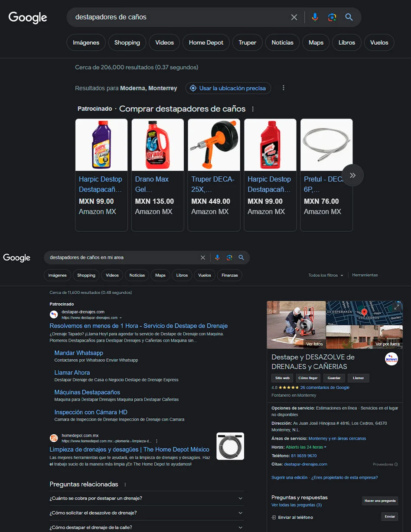Click voice search microphone in top search bar

(315, 17)
